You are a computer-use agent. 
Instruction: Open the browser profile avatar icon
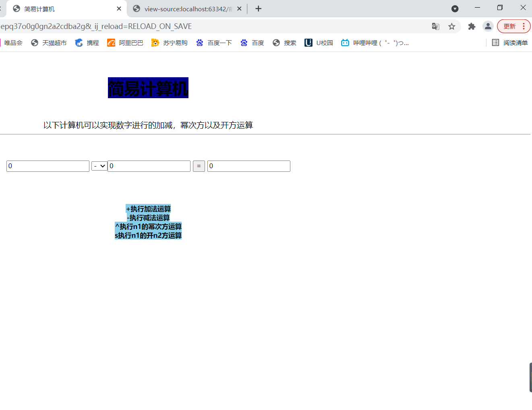click(x=488, y=26)
